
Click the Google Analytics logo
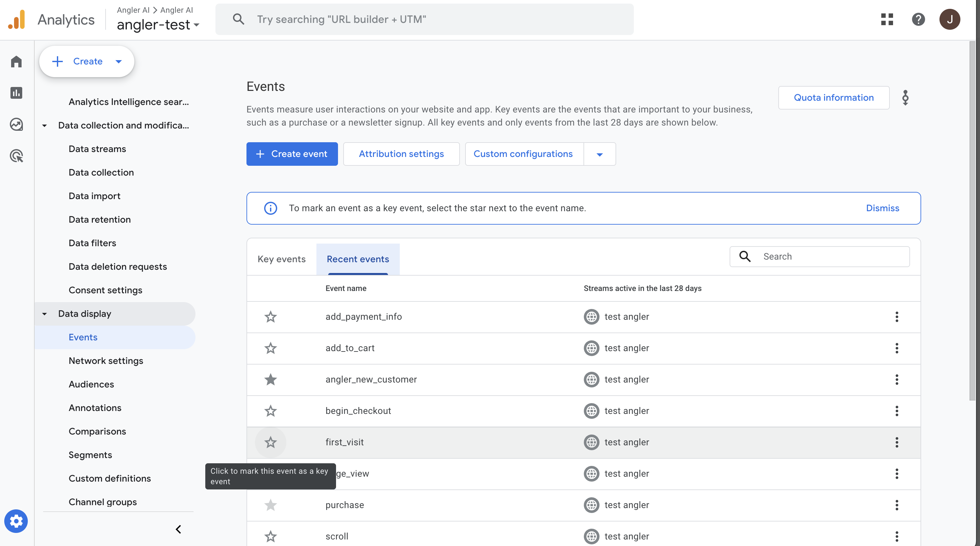[17, 19]
